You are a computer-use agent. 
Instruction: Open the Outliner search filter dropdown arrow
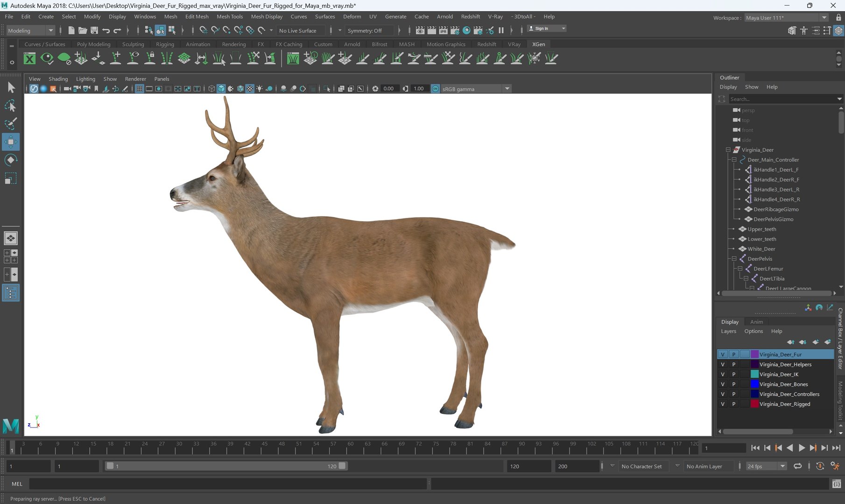click(839, 99)
